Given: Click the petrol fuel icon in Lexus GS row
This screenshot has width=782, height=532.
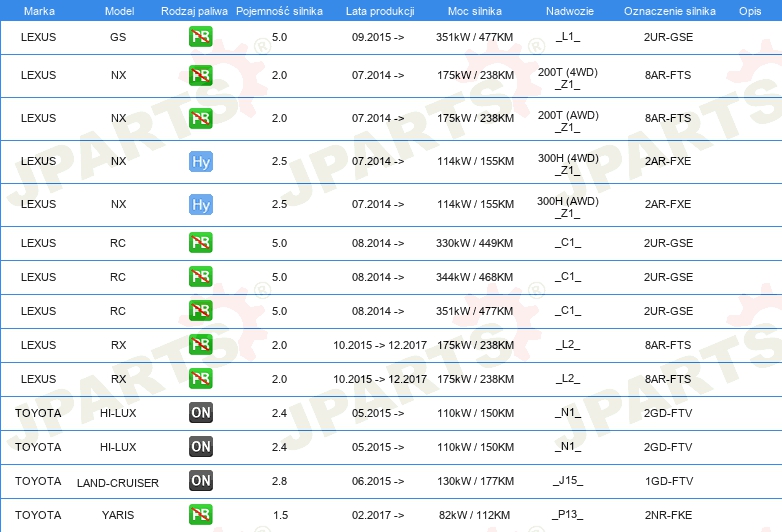Looking at the screenshot, I should tap(200, 37).
